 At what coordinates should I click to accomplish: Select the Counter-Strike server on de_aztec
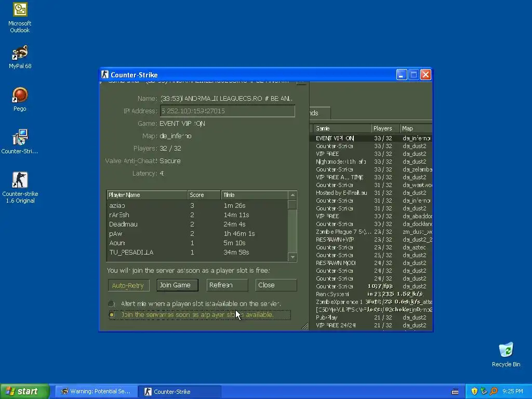coord(371,247)
